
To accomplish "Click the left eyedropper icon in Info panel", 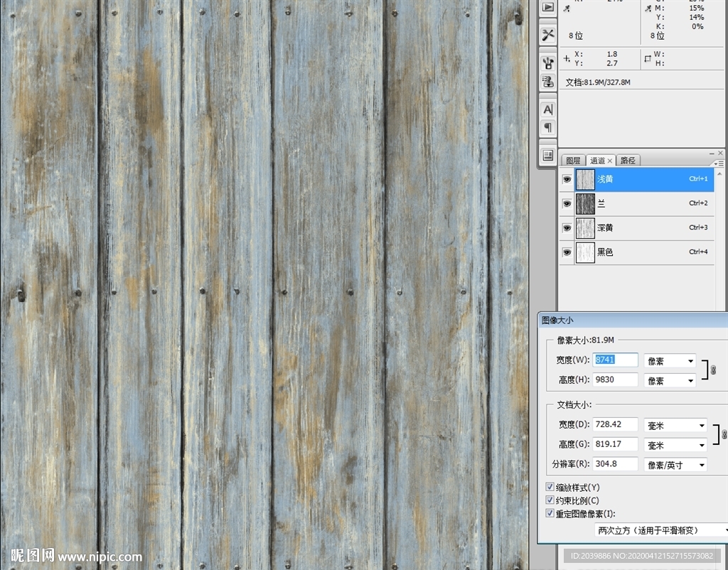I will tap(567, 9).
